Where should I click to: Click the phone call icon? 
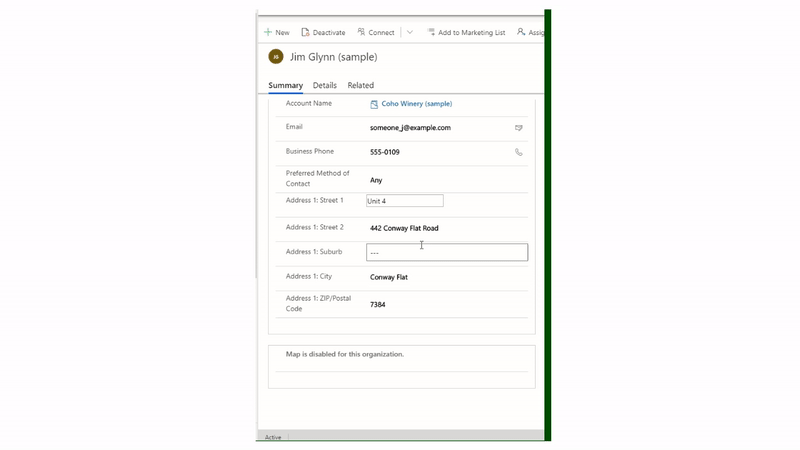point(519,152)
